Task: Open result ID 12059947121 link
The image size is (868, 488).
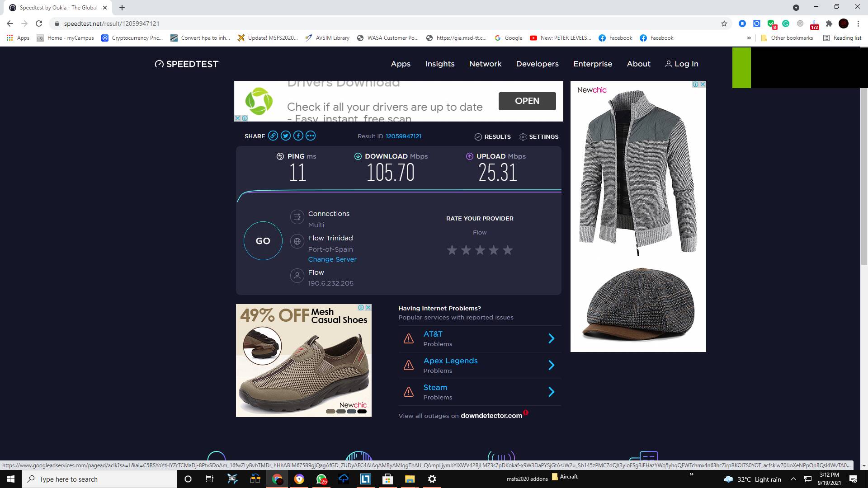Action: point(403,136)
